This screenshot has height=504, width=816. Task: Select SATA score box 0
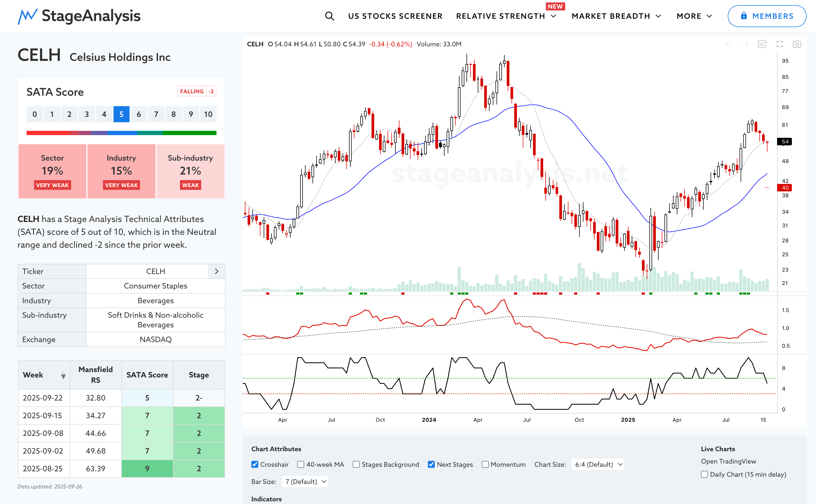click(35, 114)
